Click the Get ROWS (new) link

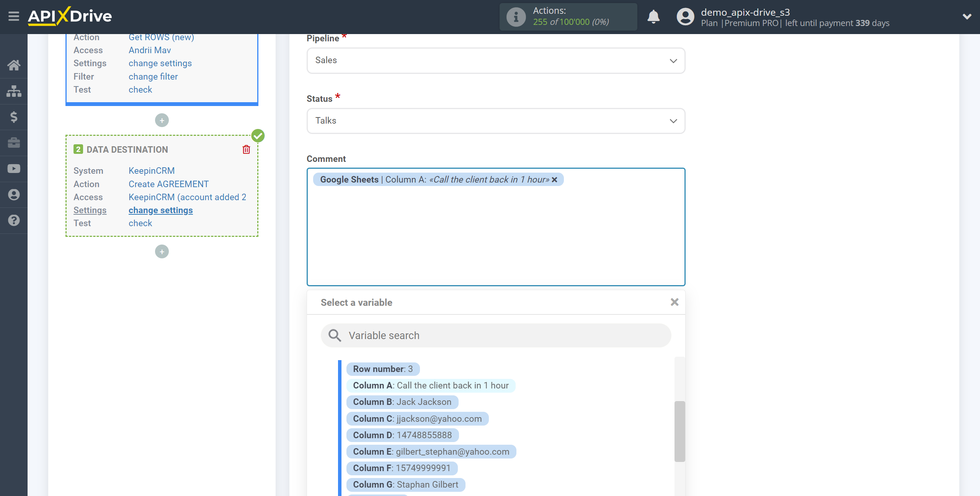point(161,38)
